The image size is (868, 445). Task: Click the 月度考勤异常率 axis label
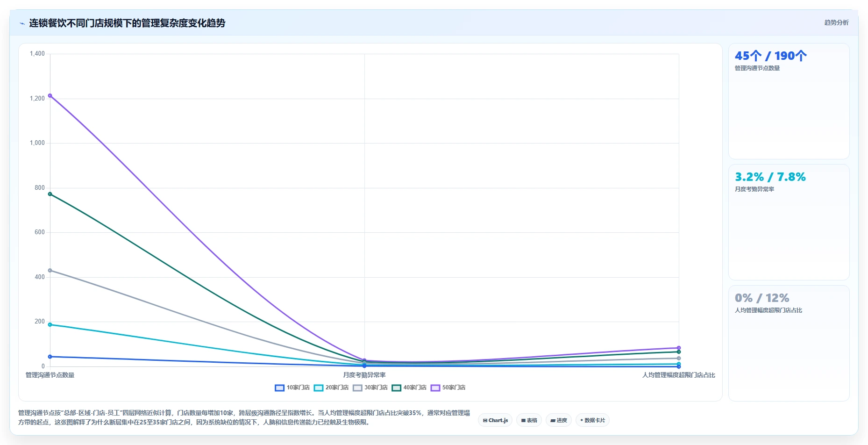click(364, 375)
